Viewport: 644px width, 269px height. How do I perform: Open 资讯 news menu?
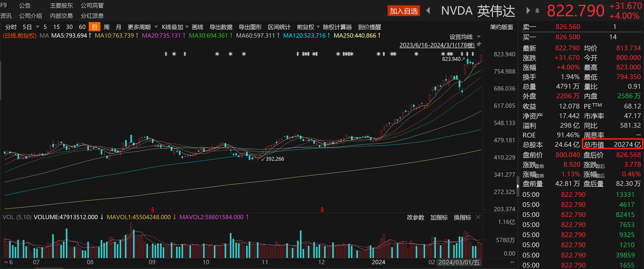(6, 16)
